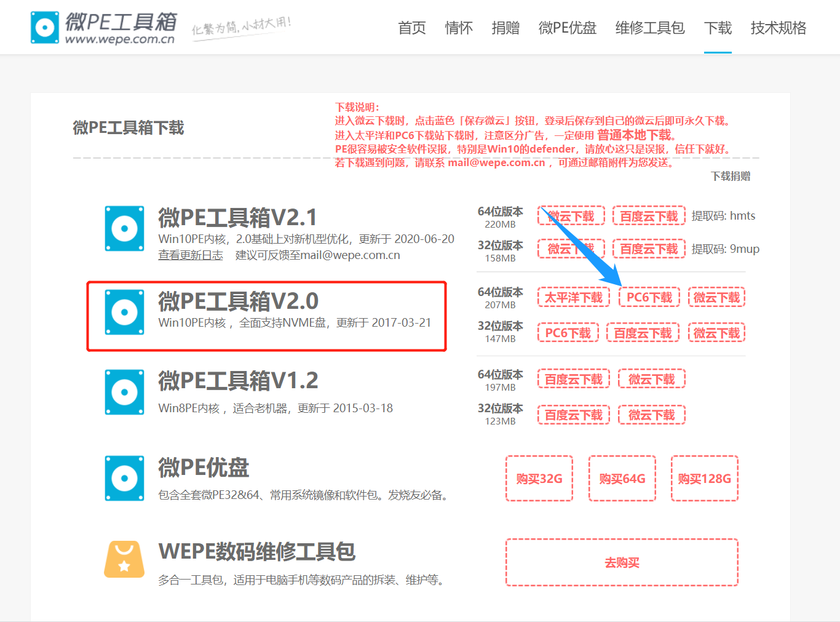The image size is (840, 622).
Task: Click the 下载捐赠 link
Action: [x=731, y=176]
